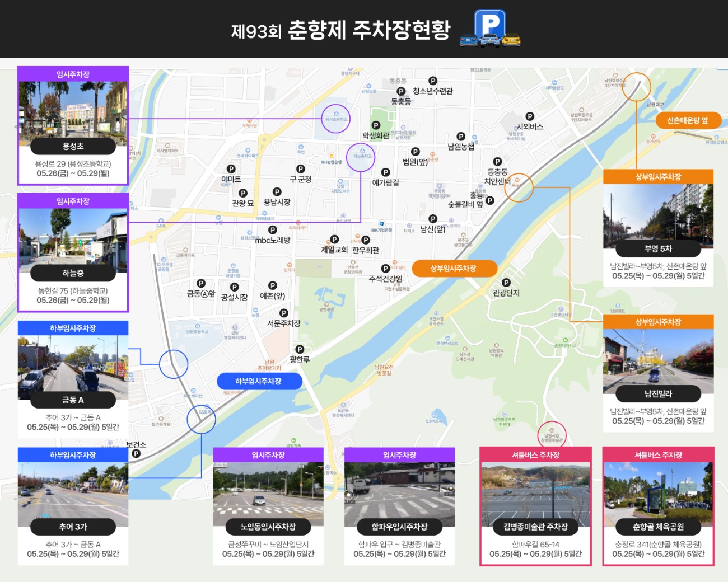Click the P icon beside 주석건강원
This screenshot has width=728, height=582.
tap(385, 269)
